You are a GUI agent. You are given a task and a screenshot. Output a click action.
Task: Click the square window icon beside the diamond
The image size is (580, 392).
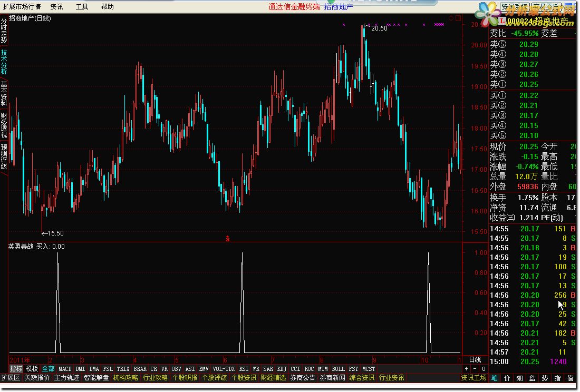tap(458, 18)
